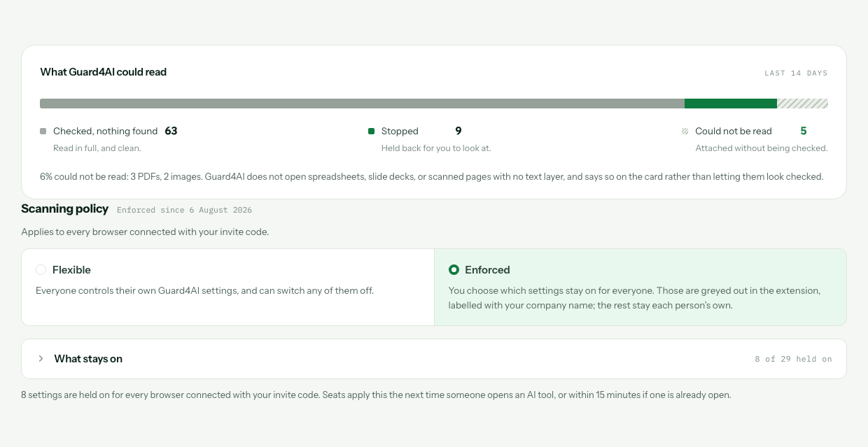The image size is (868, 447).
Task: Click the Enforced policy description text
Action: [x=634, y=298]
